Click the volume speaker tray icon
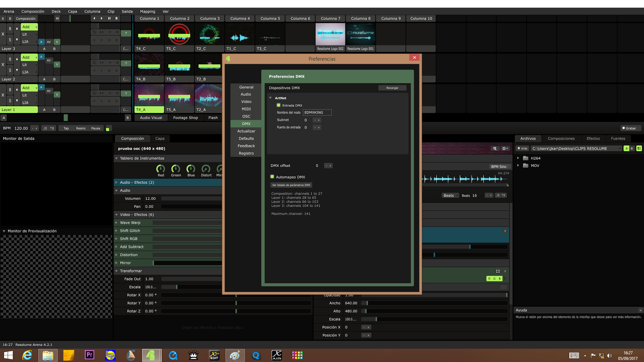The height and width of the screenshot is (362, 644). [x=609, y=356]
